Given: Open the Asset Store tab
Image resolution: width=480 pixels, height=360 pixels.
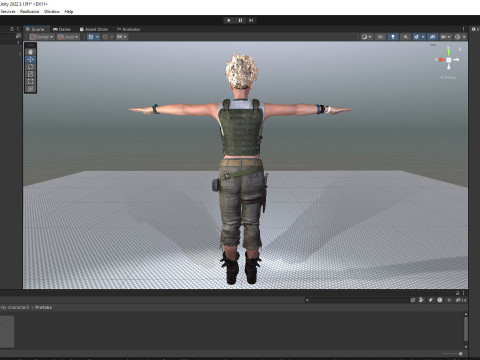Looking at the screenshot, I should pos(94,29).
